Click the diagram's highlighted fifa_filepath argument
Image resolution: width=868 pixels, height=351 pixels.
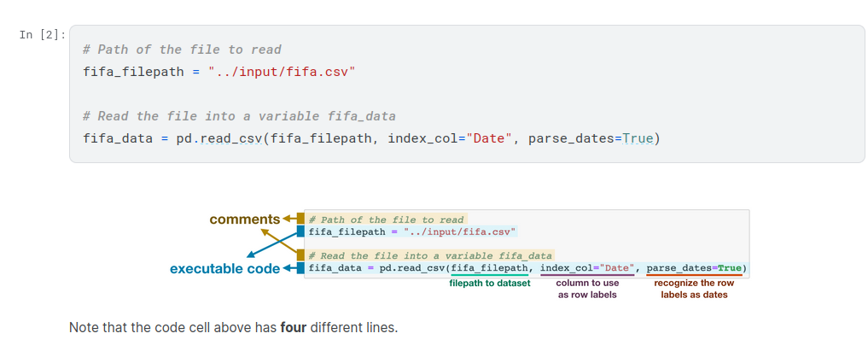[x=490, y=268]
